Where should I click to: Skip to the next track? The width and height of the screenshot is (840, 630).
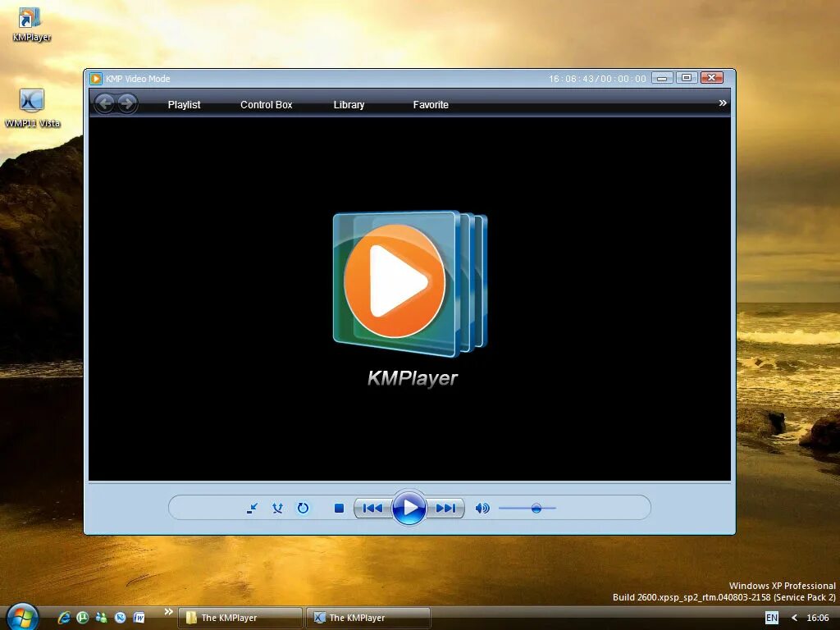click(x=445, y=508)
